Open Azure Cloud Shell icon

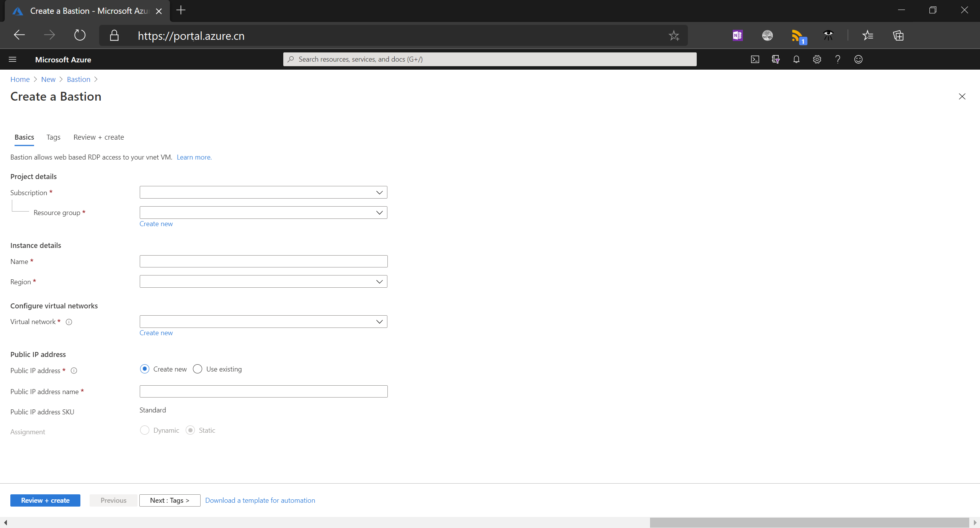click(x=755, y=59)
